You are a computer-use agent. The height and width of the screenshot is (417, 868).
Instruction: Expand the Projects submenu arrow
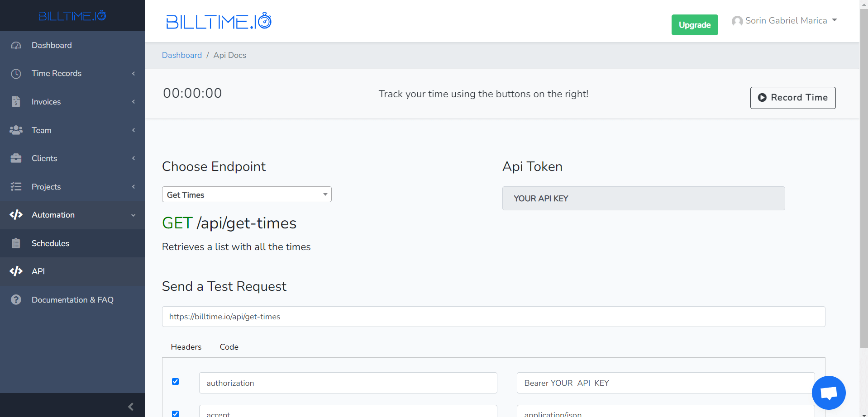[134, 187]
